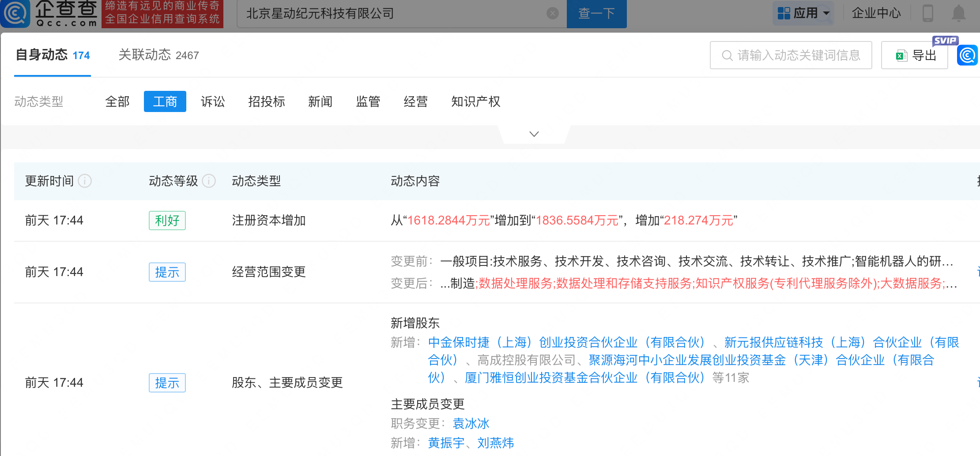980x456 pixels.
Task: Export data with the 导出 button
Action: [x=915, y=56]
